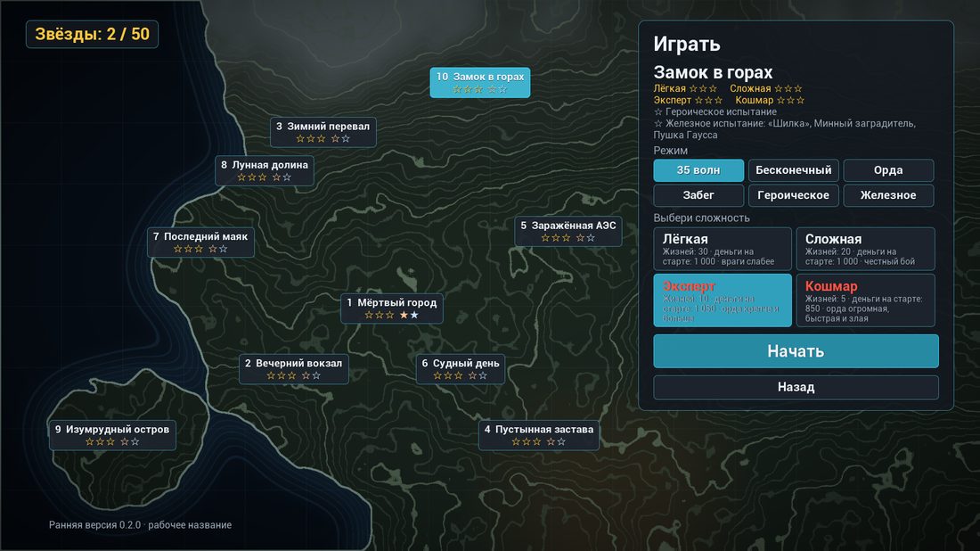Click the Лёгкая star summary in header

[x=685, y=89]
